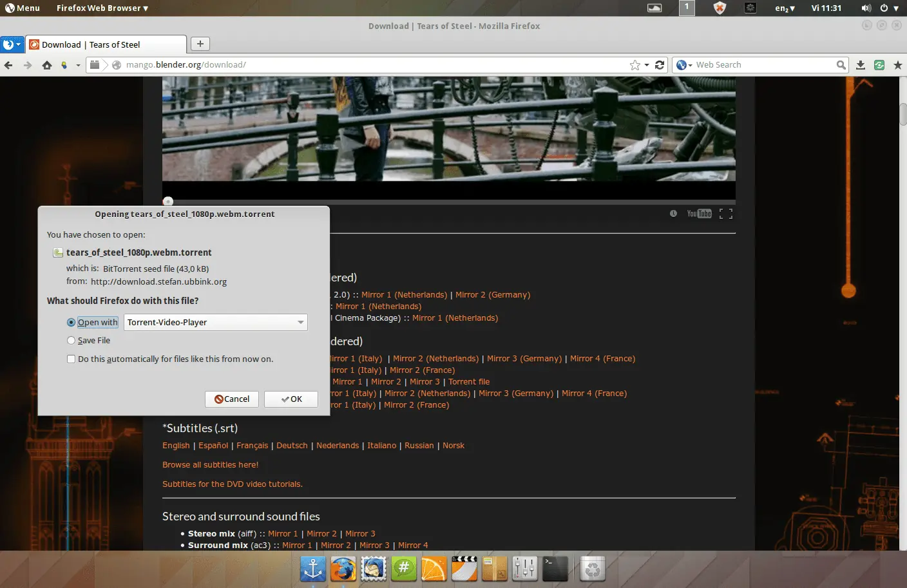Select the Open with radio button
907x588 pixels.
tap(71, 322)
